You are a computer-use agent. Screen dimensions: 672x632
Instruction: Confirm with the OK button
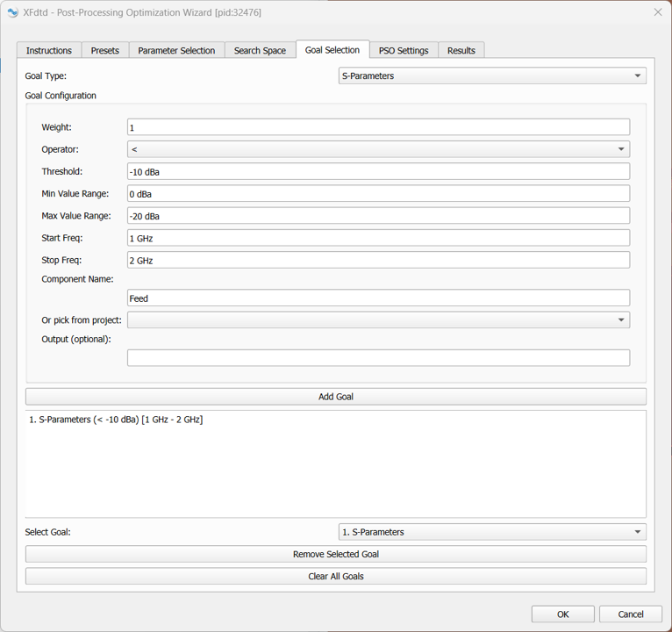point(562,614)
